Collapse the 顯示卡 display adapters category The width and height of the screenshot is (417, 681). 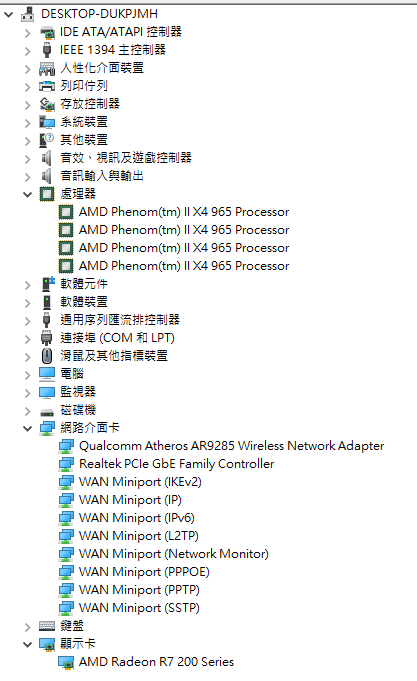coord(27,644)
